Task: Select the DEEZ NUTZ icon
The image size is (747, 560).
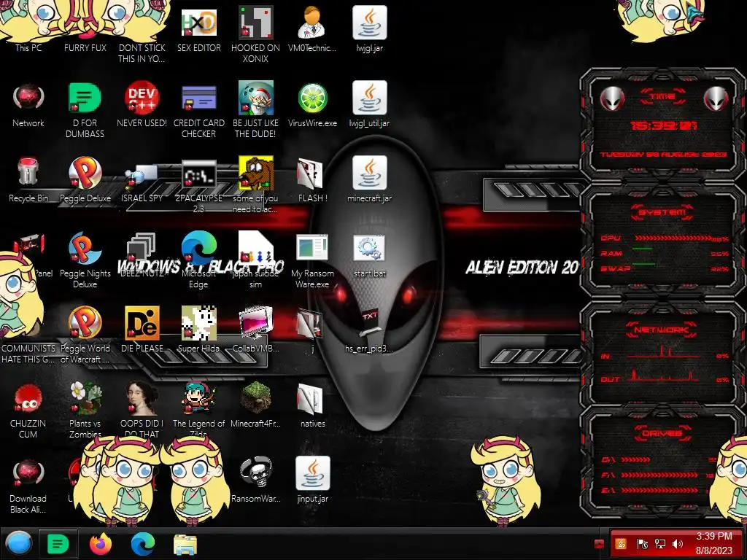Action: [x=142, y=255]
